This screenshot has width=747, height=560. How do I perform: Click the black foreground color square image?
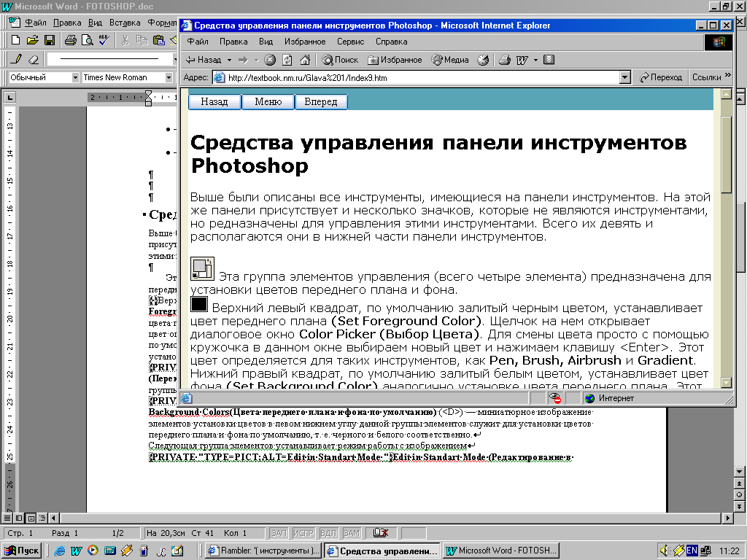(199, 304)
